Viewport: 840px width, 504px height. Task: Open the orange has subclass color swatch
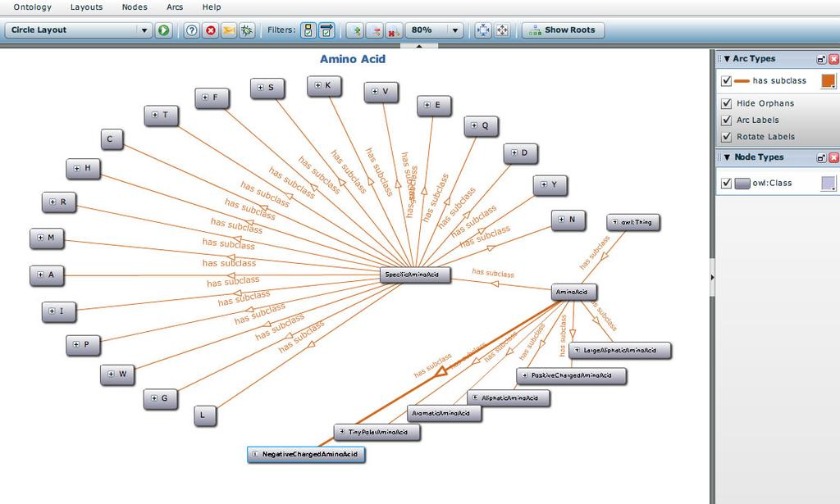pyautogui.click(x=829, y=81)
